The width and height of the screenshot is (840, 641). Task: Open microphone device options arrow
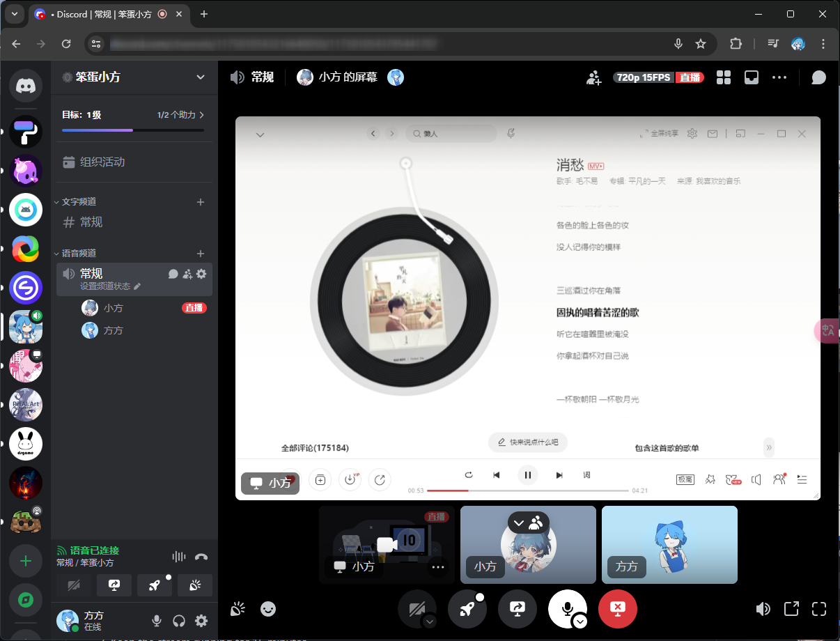[580, 622]
